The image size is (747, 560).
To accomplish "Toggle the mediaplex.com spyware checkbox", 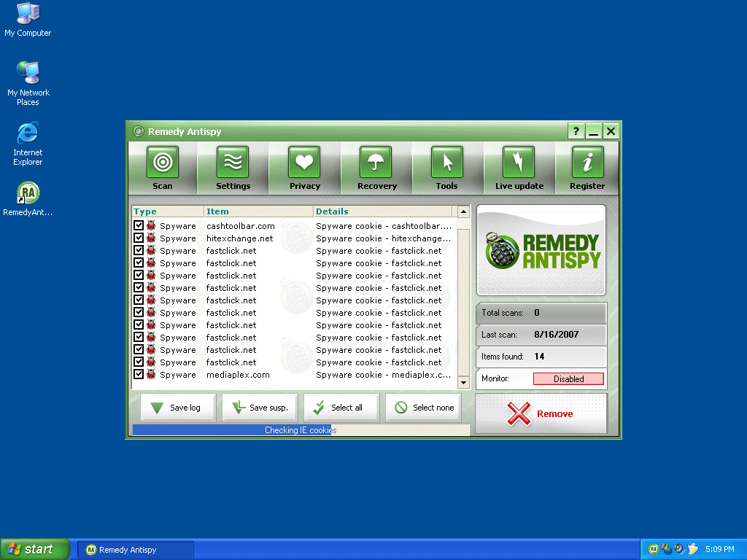I will point(139,375).
